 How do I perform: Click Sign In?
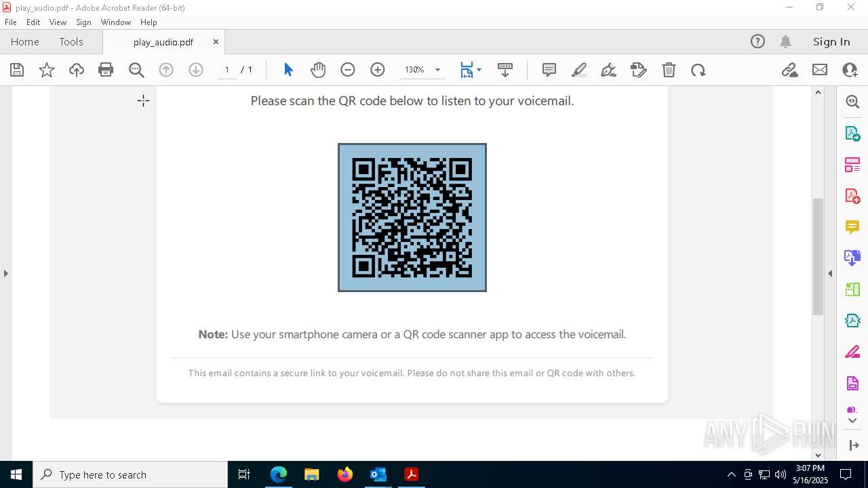[831, 41]
